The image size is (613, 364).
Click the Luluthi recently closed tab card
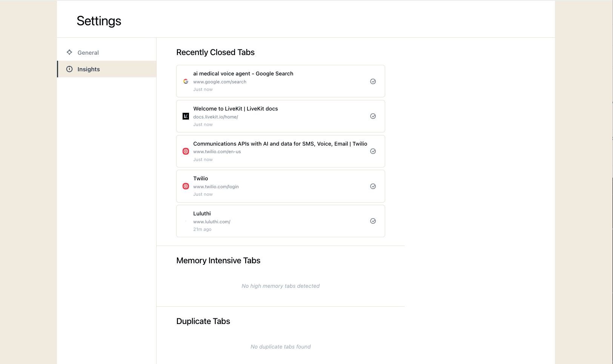click(280, 221)
